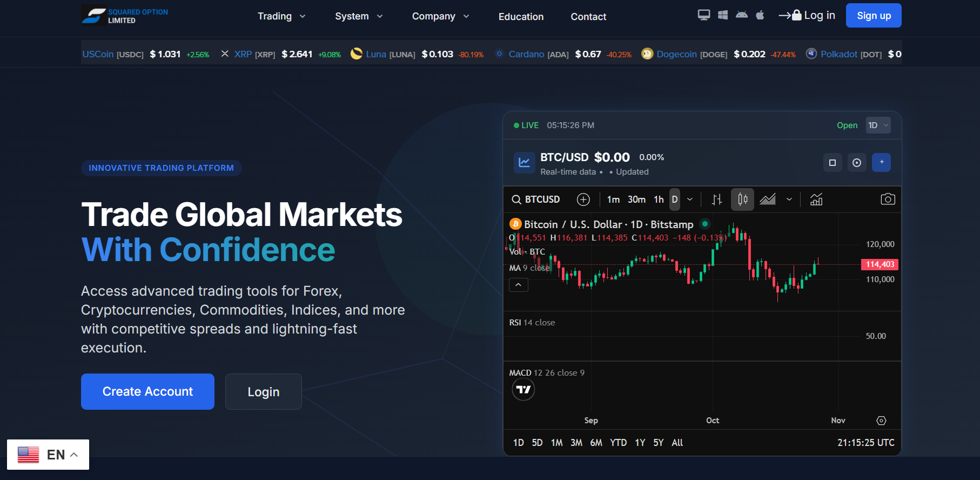The width and height of the screenshot is (980, 480).
Task: Click the Log in link
Action: pos(807,15)
